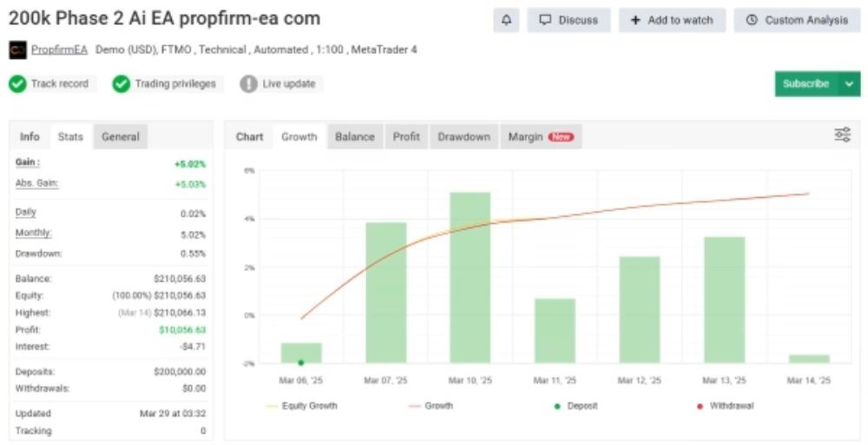
Task: Click the Trading privileges checkmark icon
Action: (x=122, y=84)
